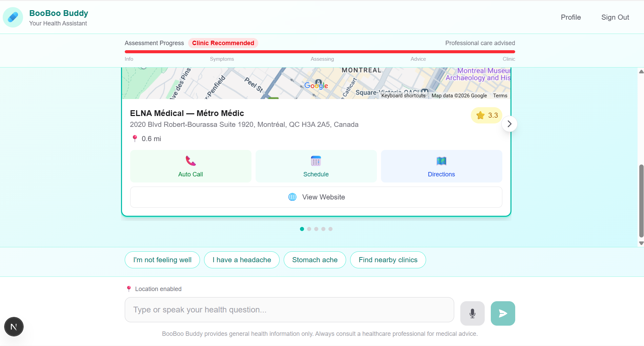Click the "Info" progress step label

129,59
